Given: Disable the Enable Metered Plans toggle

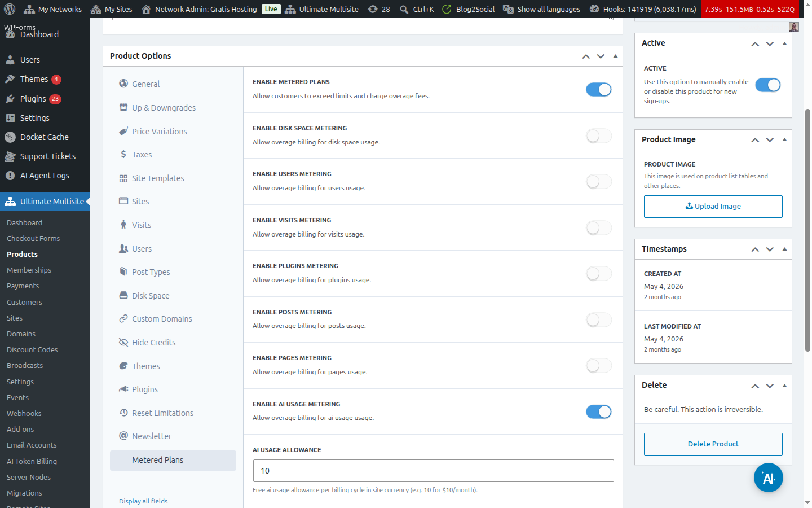Looking at the screenshot, I should pos(599,90).
